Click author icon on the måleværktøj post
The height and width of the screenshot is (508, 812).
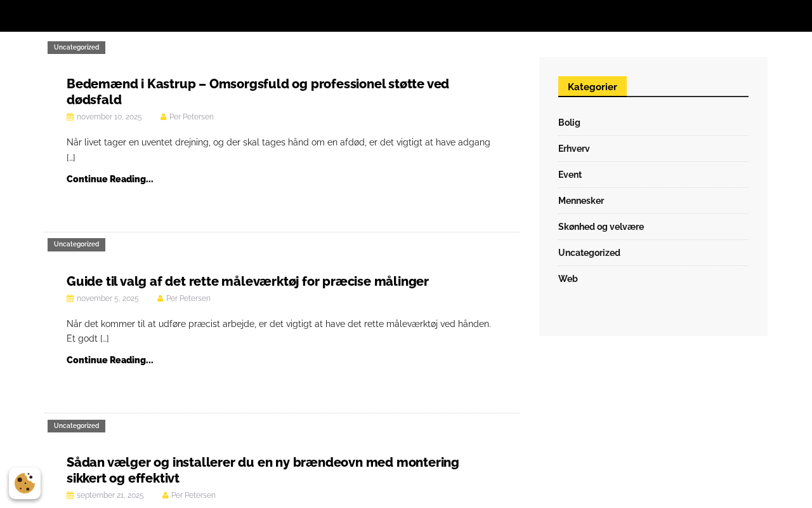[x=160, y=298]
